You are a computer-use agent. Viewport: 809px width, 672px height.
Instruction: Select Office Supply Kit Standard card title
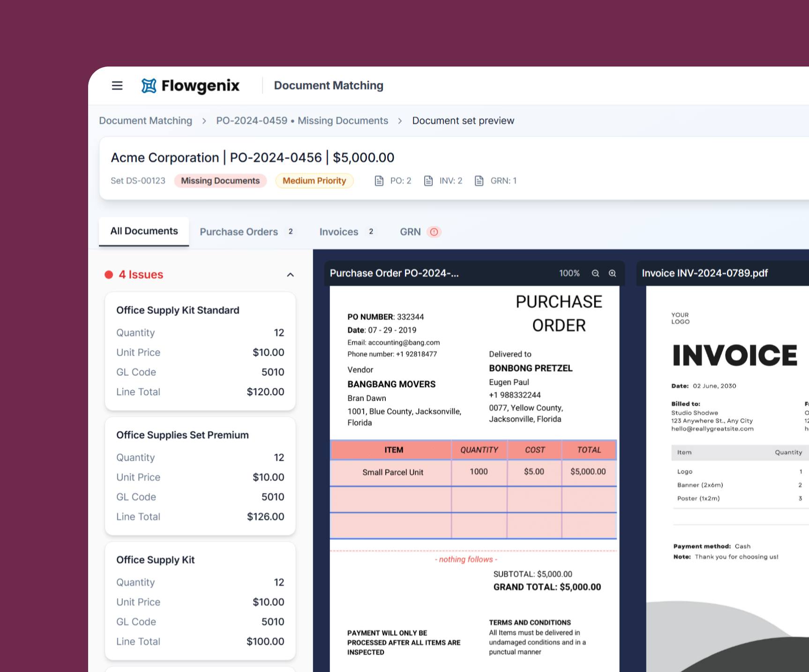[x=178, y=310]
